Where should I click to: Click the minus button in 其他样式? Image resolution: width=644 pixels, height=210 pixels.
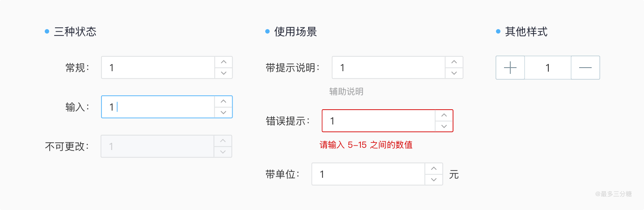585,68
